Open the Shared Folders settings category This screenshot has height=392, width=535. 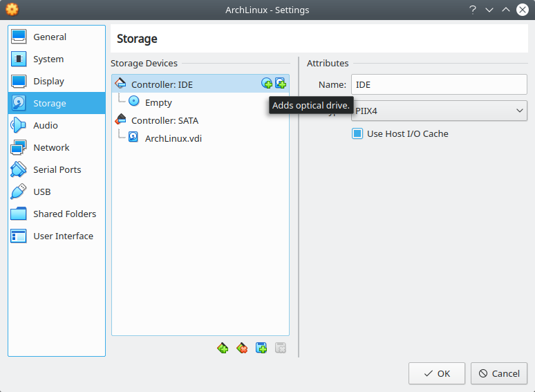57,214
